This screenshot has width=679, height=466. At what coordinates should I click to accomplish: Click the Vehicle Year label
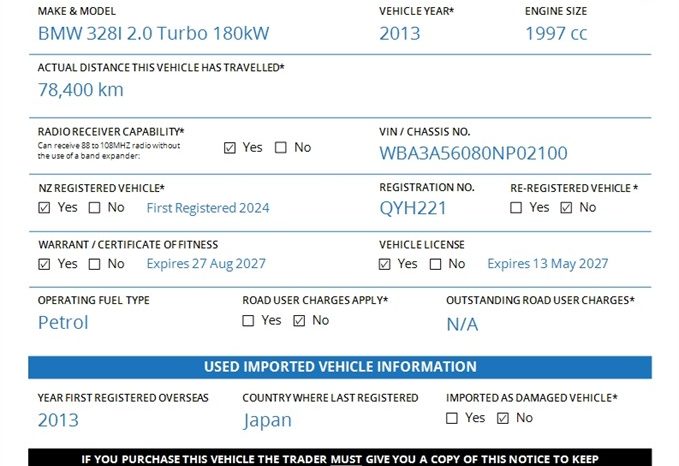click(417, 11)
